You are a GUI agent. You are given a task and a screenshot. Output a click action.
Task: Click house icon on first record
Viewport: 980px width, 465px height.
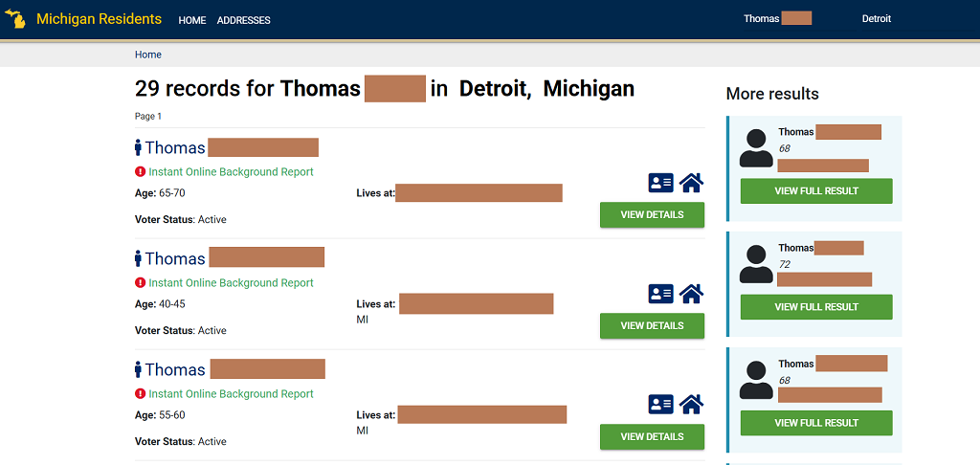click(x=691, y=183)
